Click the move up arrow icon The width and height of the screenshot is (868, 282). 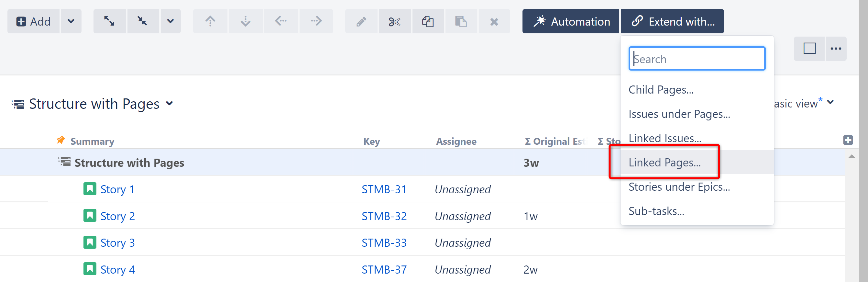[210, 21]
